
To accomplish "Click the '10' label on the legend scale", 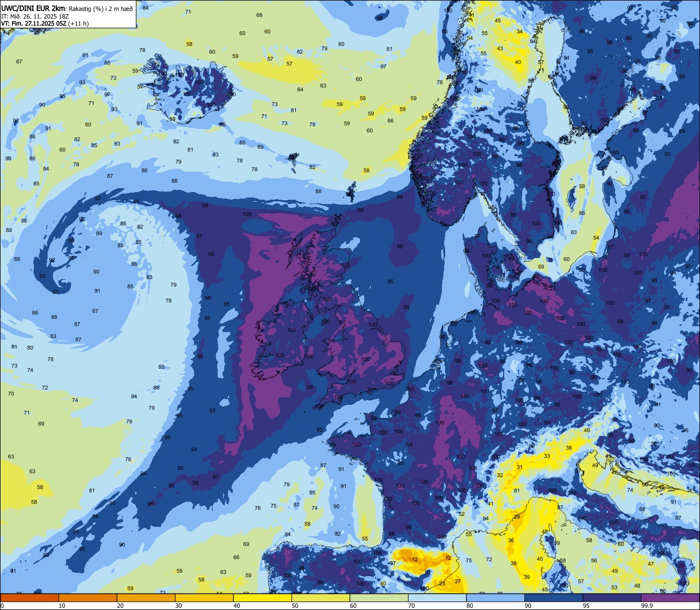I will (62, 606).
